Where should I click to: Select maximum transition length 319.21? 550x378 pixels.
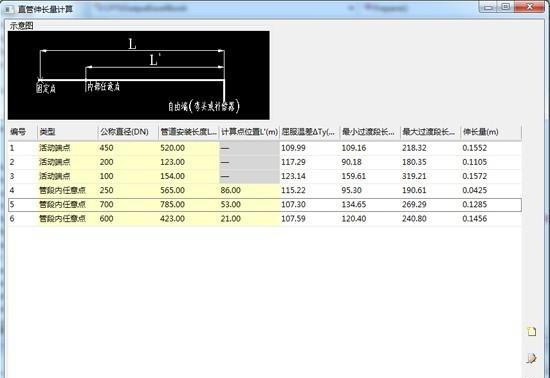tap(414, 176)
